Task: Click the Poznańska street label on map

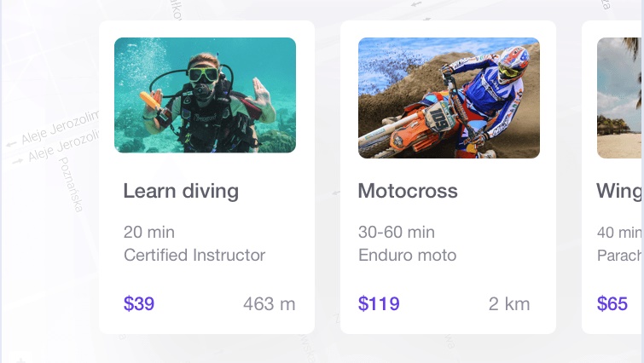Action: point(71,185)
